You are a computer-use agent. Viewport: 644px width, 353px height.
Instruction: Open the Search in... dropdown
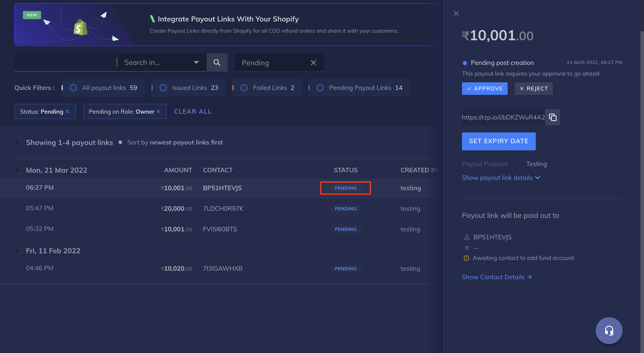[162, 62]
